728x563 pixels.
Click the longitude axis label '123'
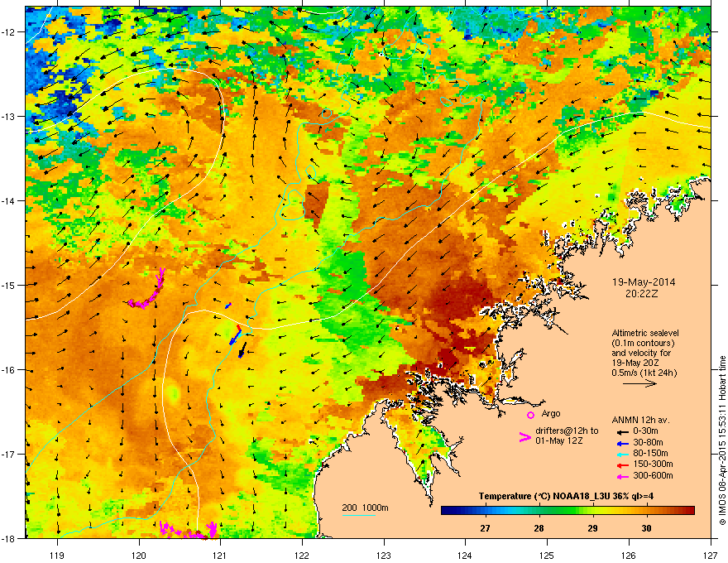[x=384, y=555]
